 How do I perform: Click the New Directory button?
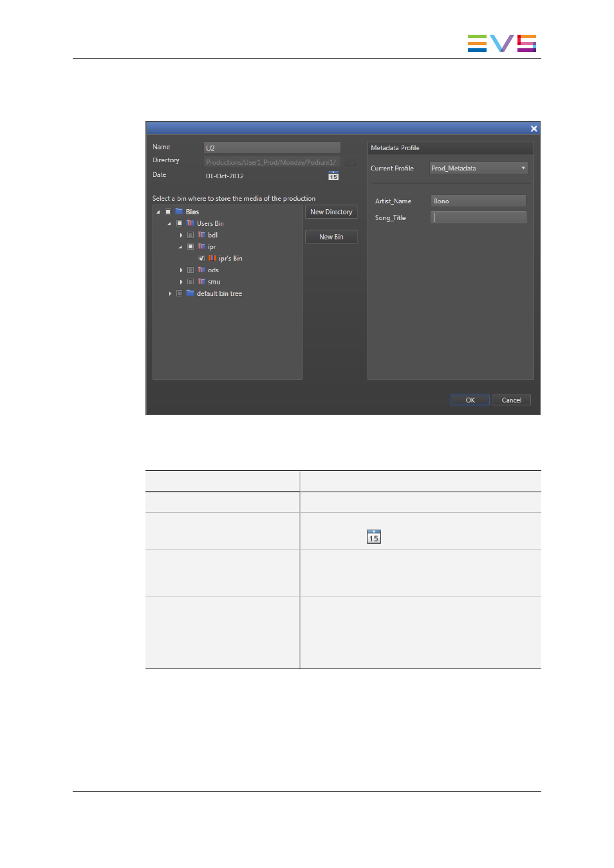point(331,212)
